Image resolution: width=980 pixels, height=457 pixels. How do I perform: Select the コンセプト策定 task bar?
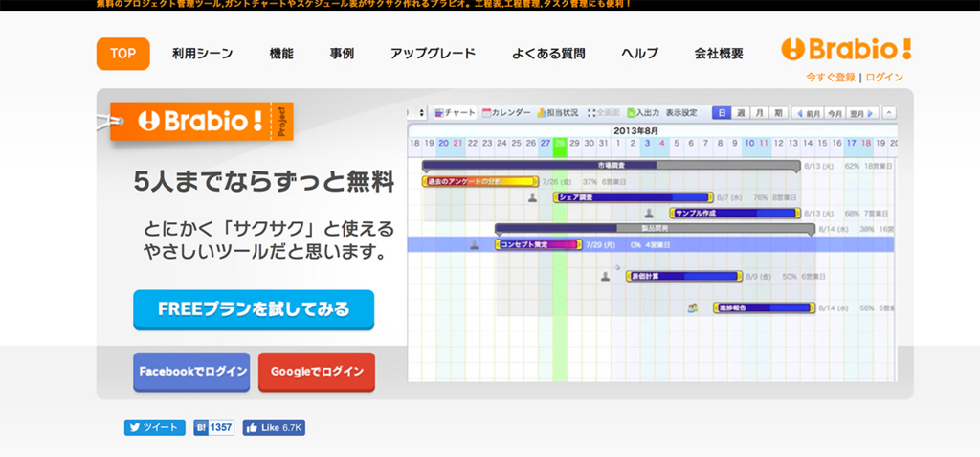point(538,244)
